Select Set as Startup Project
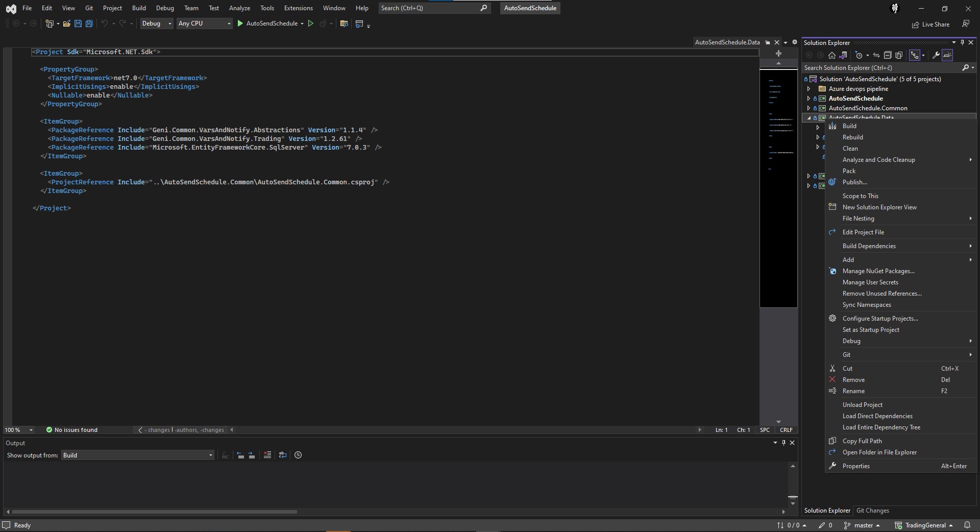Screen dimensions: 980x532 tap(871, 329)
